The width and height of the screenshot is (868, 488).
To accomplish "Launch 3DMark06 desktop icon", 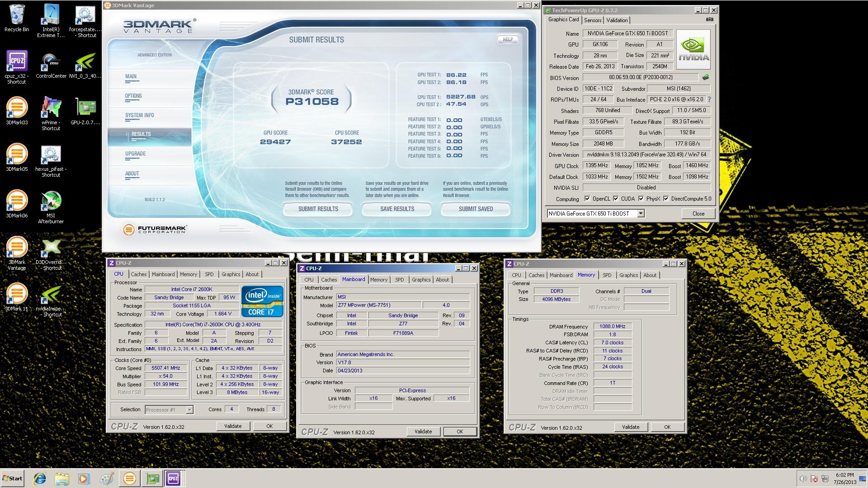I will 17,204.
